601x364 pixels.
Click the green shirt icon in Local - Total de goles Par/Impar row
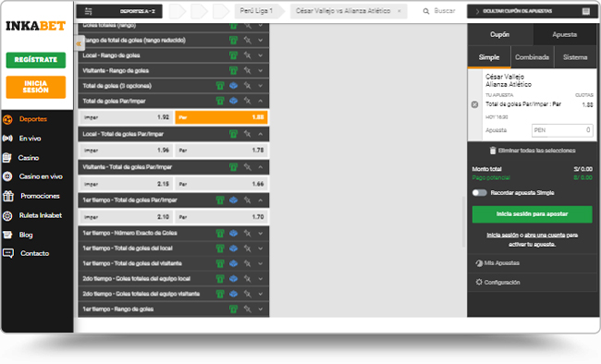point(233,134)
